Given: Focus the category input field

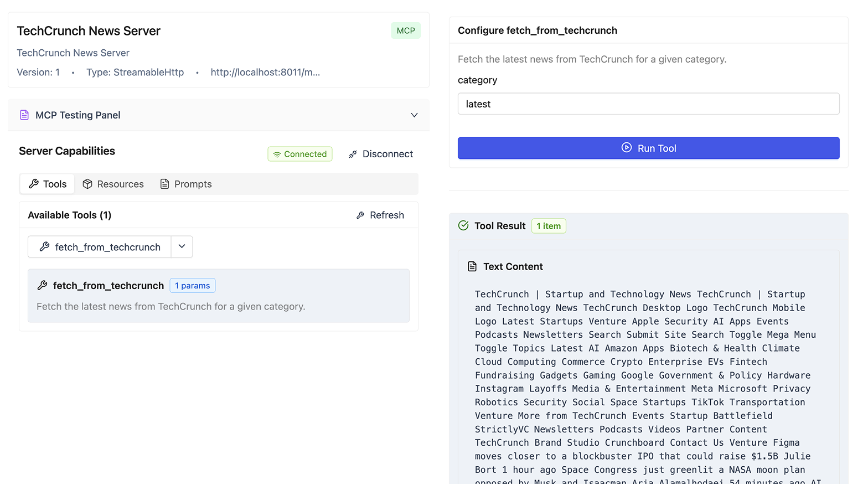Looking at the screenshot, I should tap(649, 104).
